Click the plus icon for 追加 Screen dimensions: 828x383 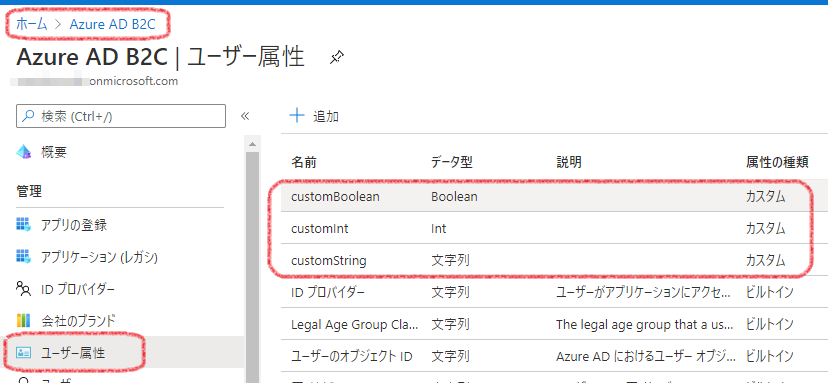298,116
